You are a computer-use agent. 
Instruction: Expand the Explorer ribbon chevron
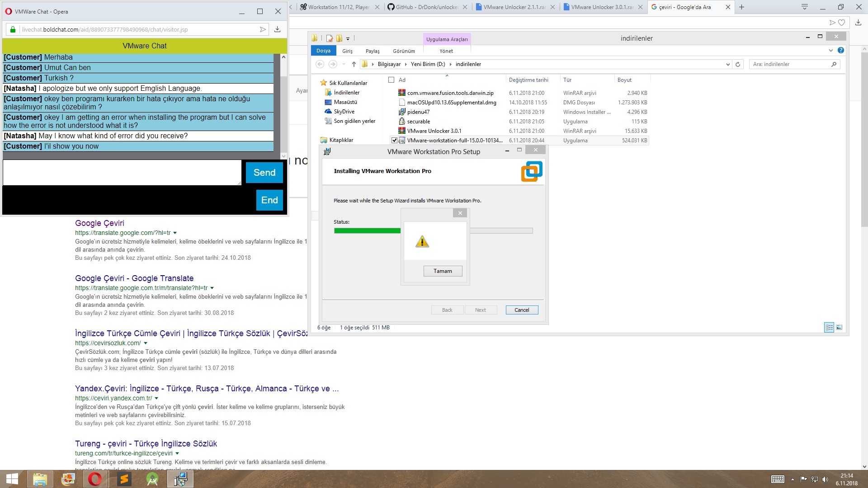pos(831,50)
